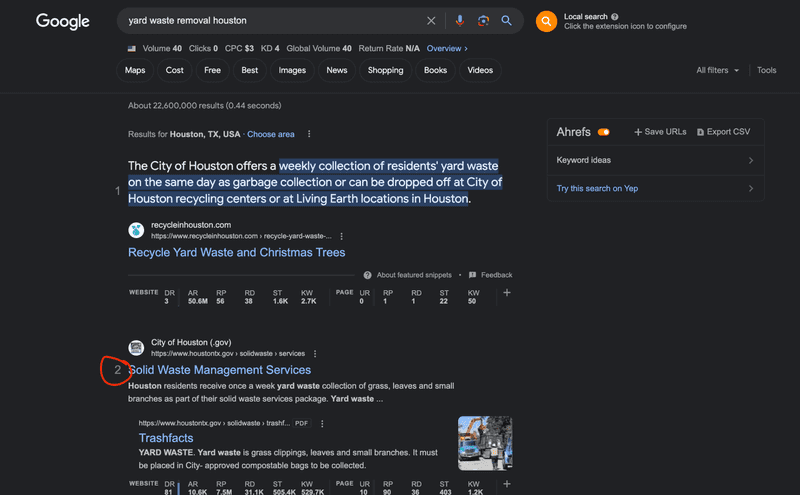This screenshot has width=800, height=495.
Task: Click About featured snippets text link
Action: coord(414,275)
